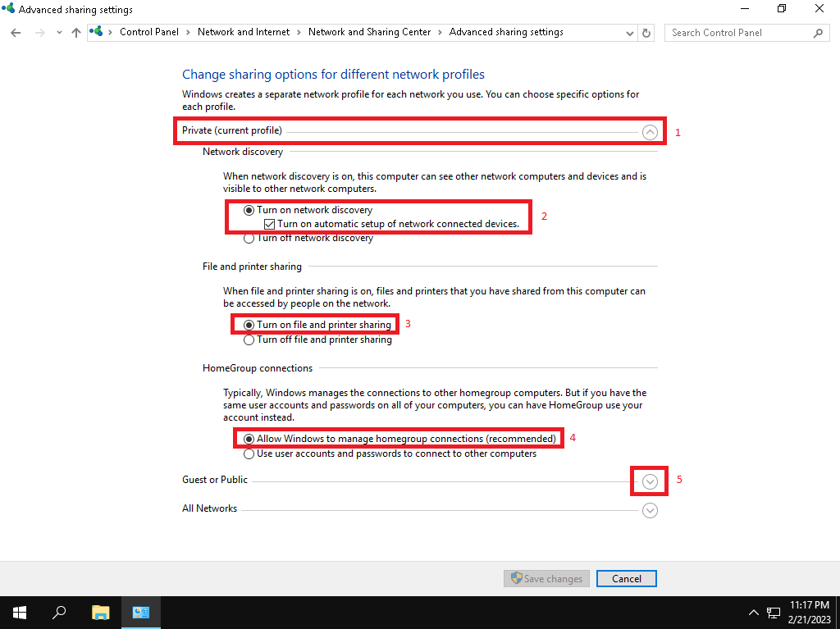Screen dimensions: 840x629
Task: Show hidden system tray icons
Action: coord(754,613)
